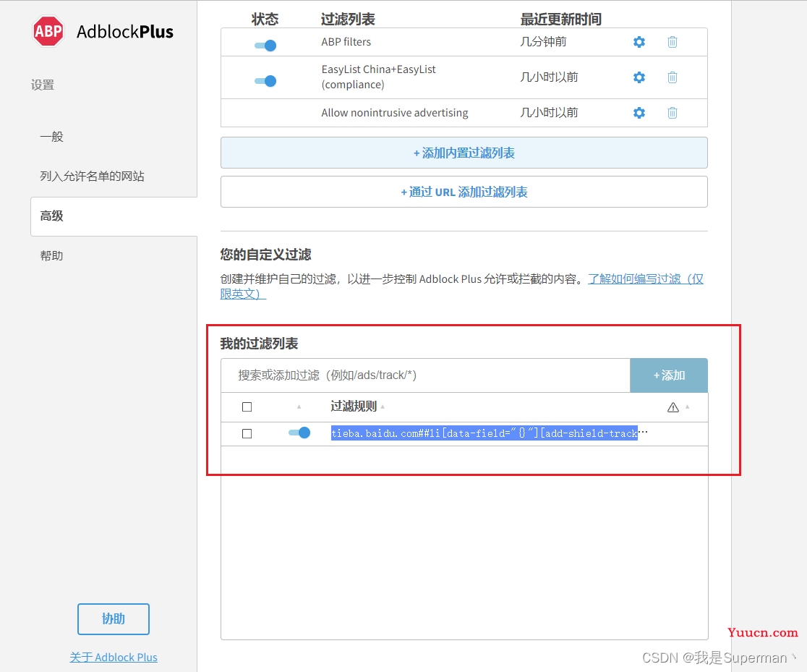Trash the Allow nonintrusive advertising list
807x672 pixels.
tap(672, 113)
